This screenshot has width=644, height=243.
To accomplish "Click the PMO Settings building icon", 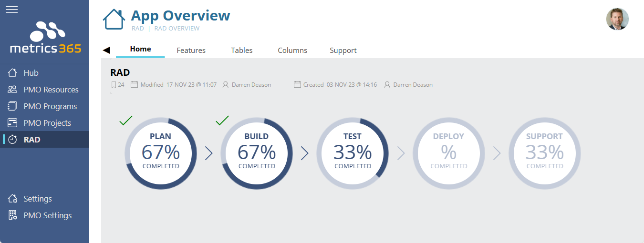I will [13, 215].
